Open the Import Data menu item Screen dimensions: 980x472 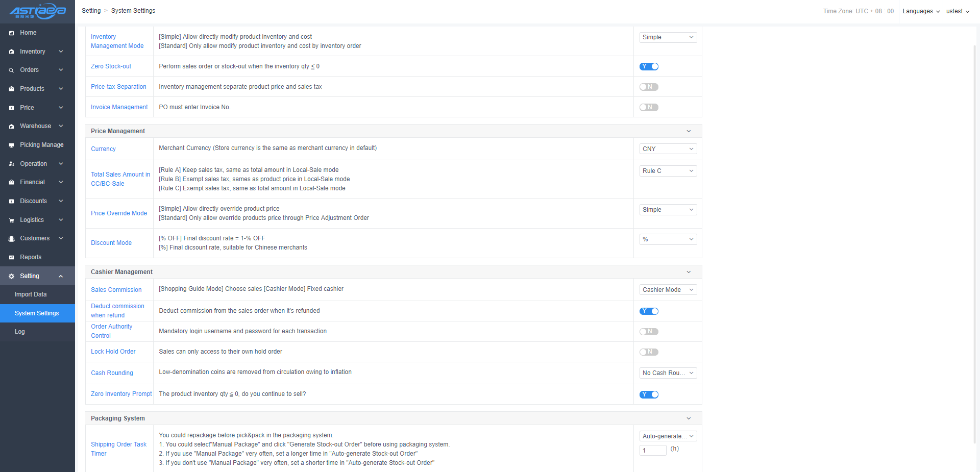(31, 294)
